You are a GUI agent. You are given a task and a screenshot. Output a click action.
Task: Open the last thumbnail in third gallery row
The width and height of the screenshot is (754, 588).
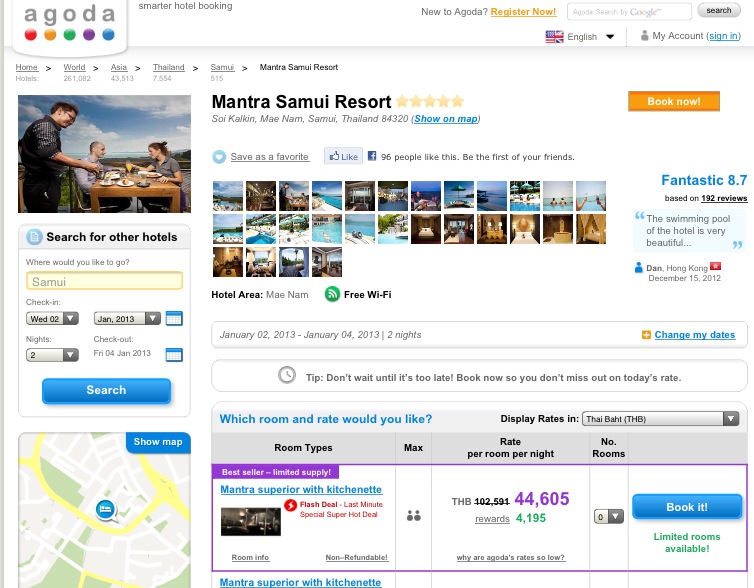point(327,262)
